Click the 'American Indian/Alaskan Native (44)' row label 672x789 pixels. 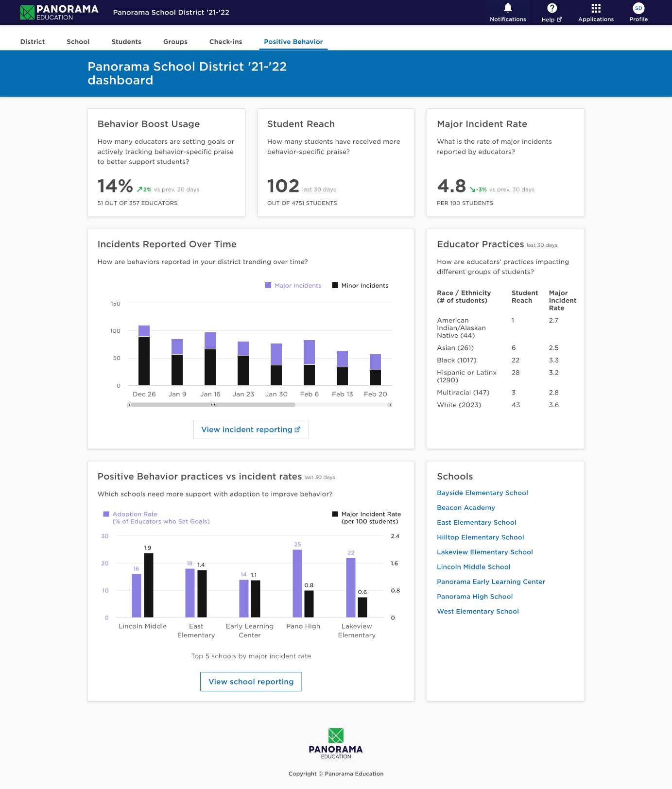462,328
